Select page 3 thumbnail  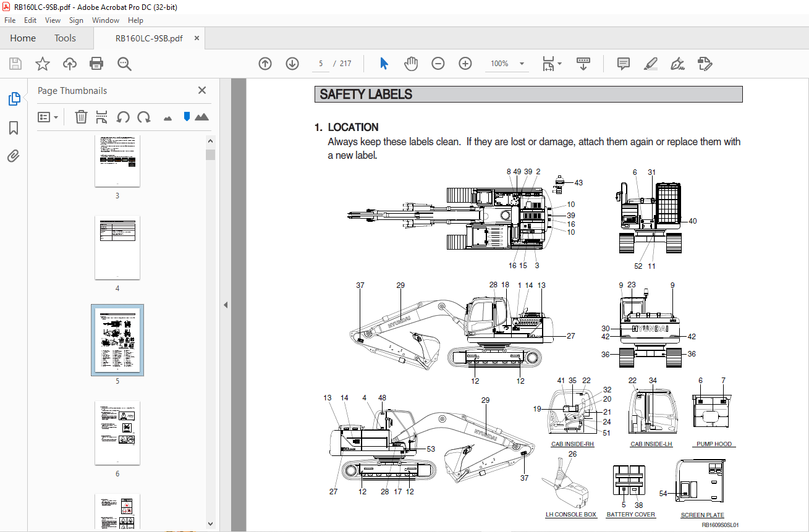click(117, 161)
